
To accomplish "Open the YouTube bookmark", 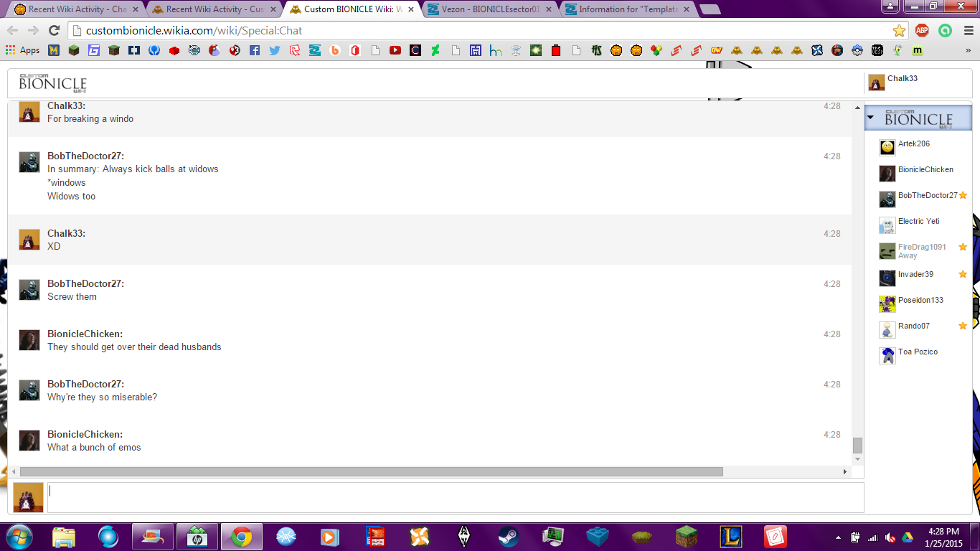I will [395, 50].
